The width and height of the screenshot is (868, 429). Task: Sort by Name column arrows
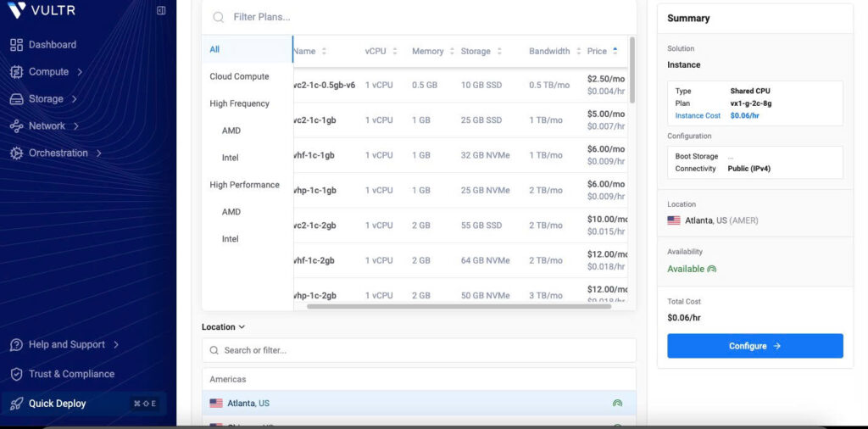click(x=324, y=52)
